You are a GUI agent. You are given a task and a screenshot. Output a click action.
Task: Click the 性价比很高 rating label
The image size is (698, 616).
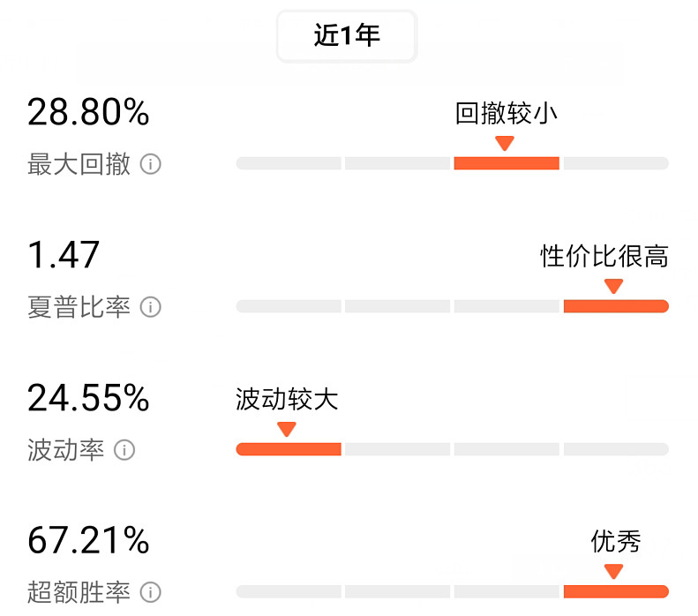pos(604,256)
